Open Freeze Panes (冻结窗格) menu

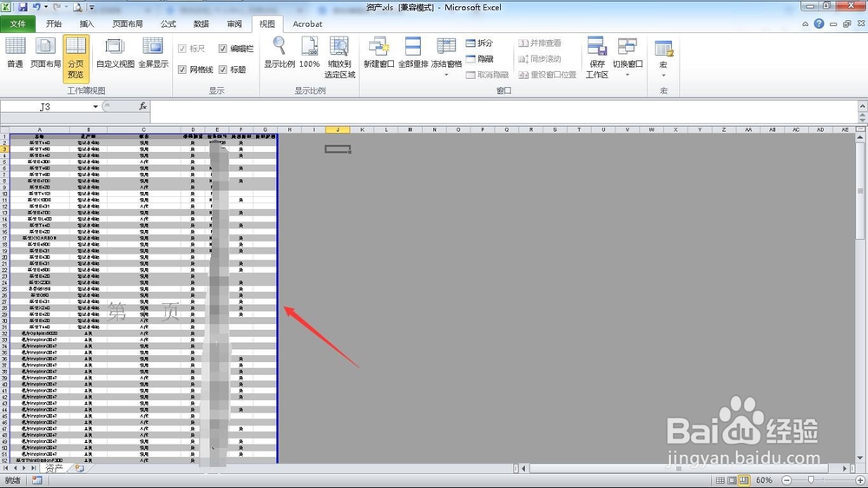click(446, 56)
